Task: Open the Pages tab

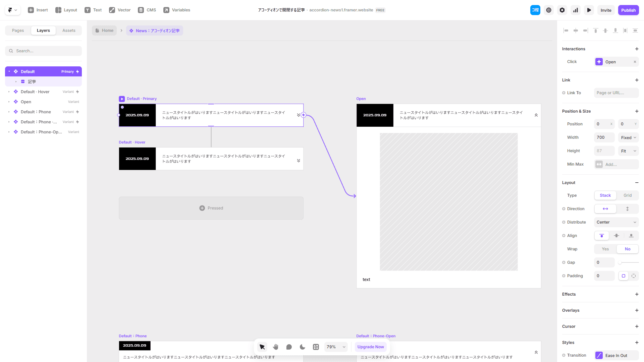Action: (18, 31)
